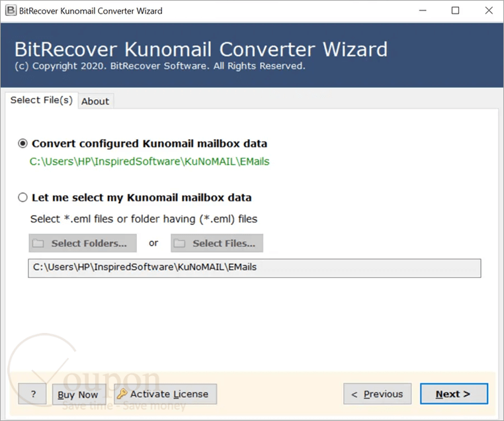Click the folder icon on Select Folders

click(38, 243)
